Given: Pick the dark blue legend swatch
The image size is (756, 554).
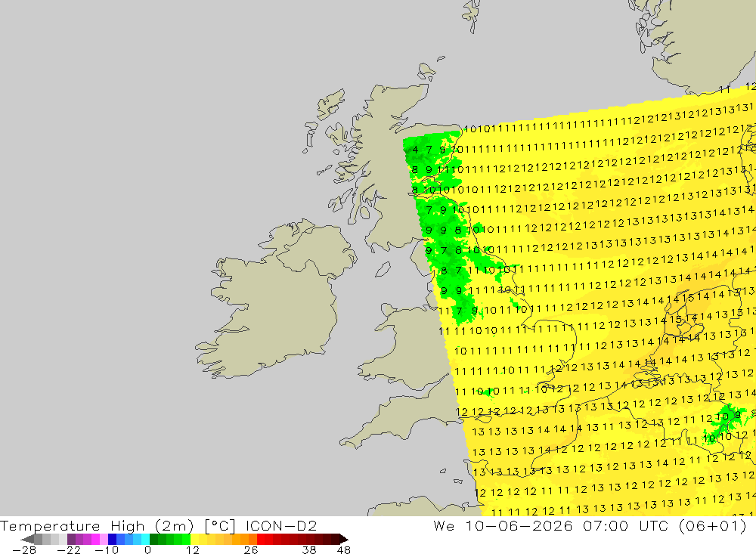Looking at the screenshot, I should tap(113, 539).
